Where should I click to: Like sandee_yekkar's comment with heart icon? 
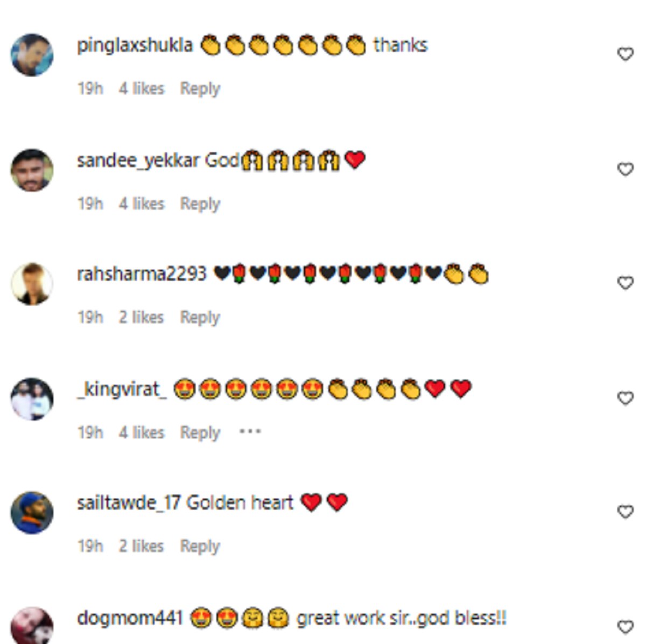pyautogui.click(x=625, y=169)
